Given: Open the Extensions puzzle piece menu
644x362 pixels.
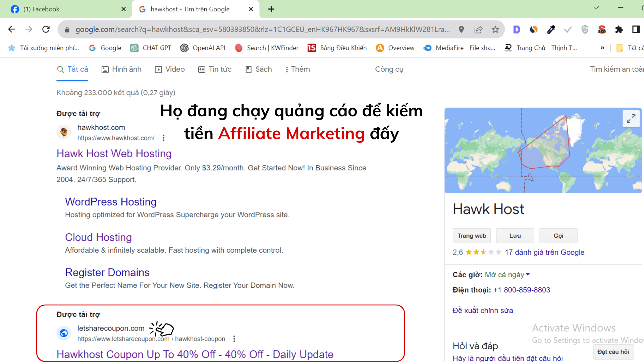Looking at the screenshot, I should click(x=619, y=29).
